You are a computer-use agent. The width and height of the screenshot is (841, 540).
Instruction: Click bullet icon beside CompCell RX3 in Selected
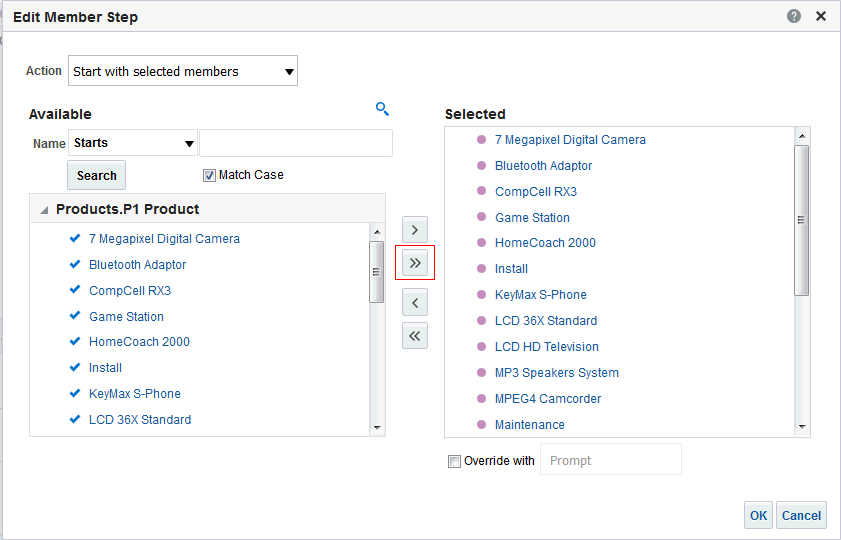[481, 191]
